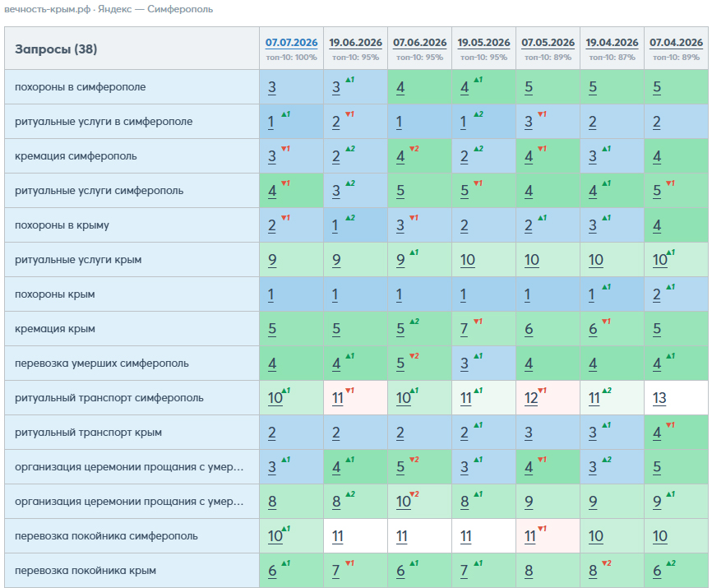Open position 6 for 'перевозка покойника крым' on 07.04.2026
This screenshot has height=588, width=712.
tap(657, 571)
